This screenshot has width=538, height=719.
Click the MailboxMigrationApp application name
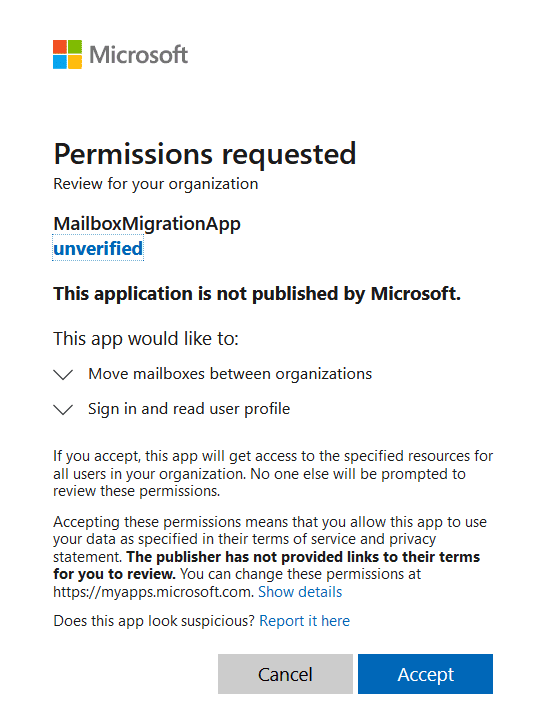147,224
